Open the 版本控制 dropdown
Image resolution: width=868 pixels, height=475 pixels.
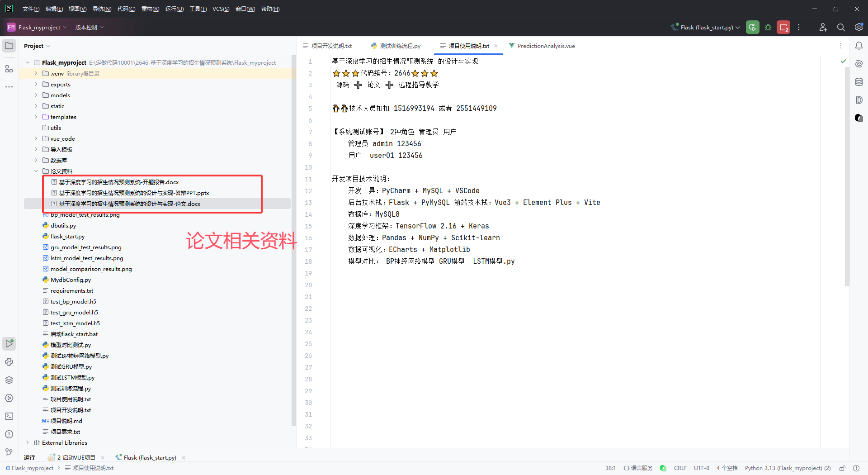pos(90,27)
